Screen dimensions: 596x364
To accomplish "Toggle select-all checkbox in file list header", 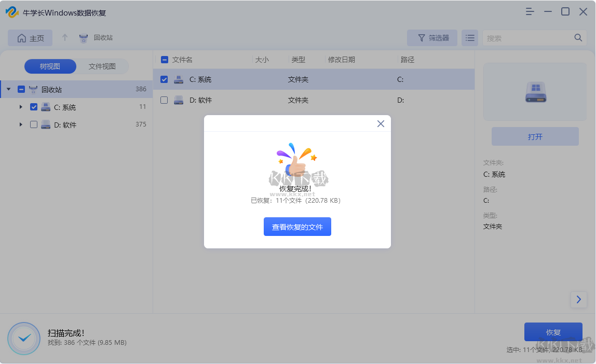I will (x=165, y=60).
